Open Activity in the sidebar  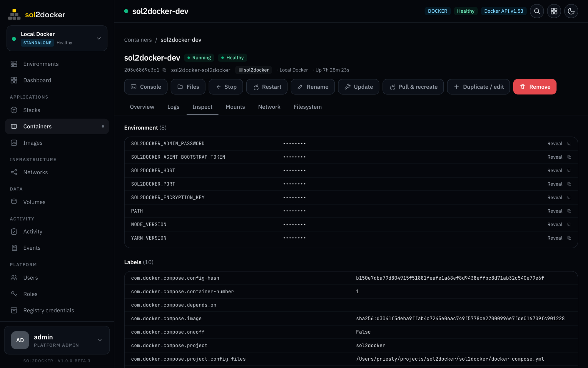(57, 232)
